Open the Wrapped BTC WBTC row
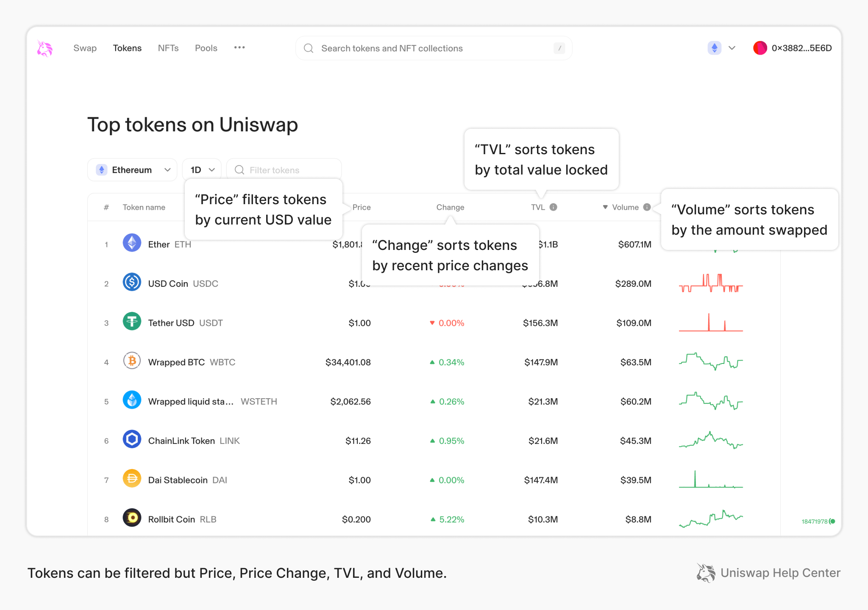This screenshot has width=868, height=610. (x=434, y=362)
